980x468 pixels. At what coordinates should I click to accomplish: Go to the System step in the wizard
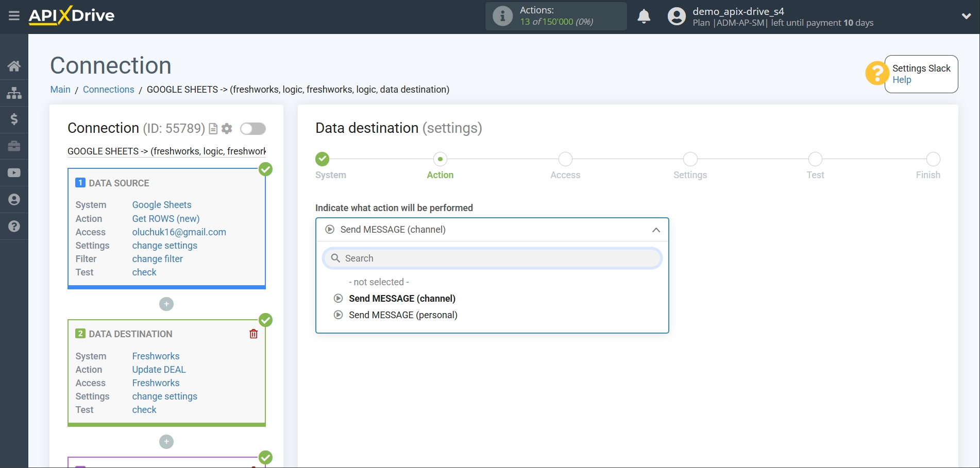point(323,159)
